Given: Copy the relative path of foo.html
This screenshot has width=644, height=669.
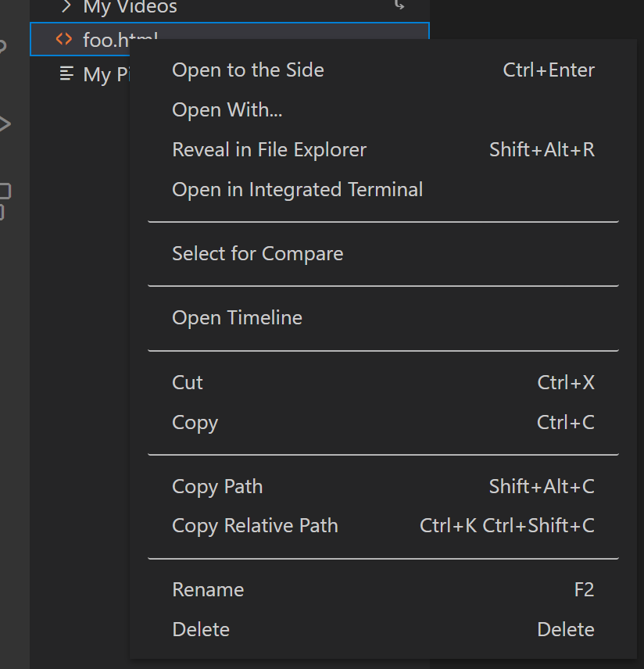Looking at the screenshot, I should (255, 525).
